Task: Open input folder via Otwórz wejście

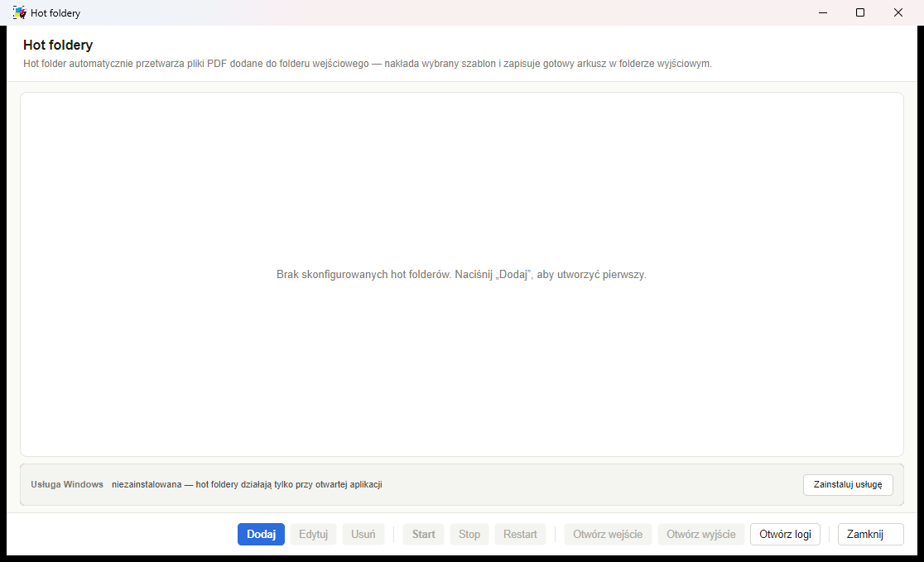Action: [609, 535]
